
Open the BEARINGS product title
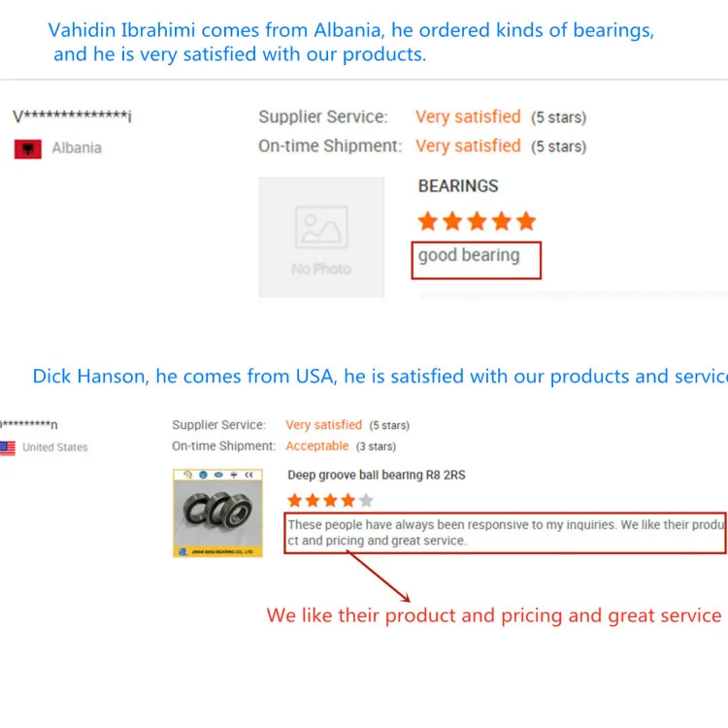pos(458,186)
